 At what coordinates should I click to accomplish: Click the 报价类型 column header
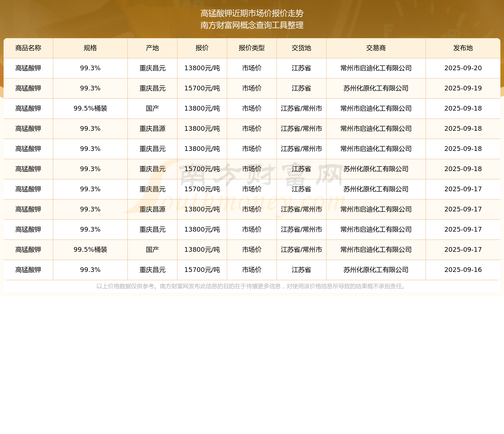252,48
